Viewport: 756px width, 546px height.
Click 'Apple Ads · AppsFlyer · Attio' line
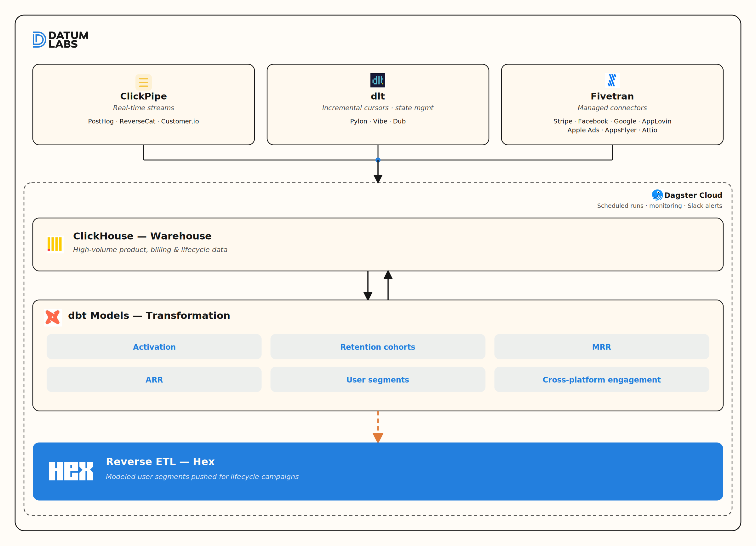pyautogui.click(x=612, y=130)
